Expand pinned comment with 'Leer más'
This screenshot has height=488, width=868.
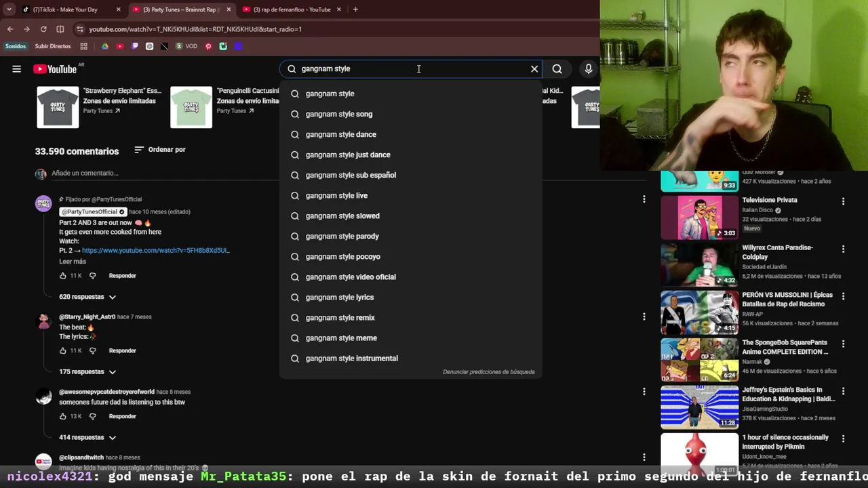73,262
